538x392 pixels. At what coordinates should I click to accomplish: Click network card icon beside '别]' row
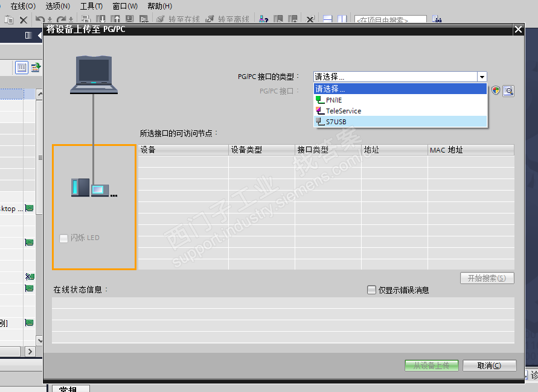(29, 323)
